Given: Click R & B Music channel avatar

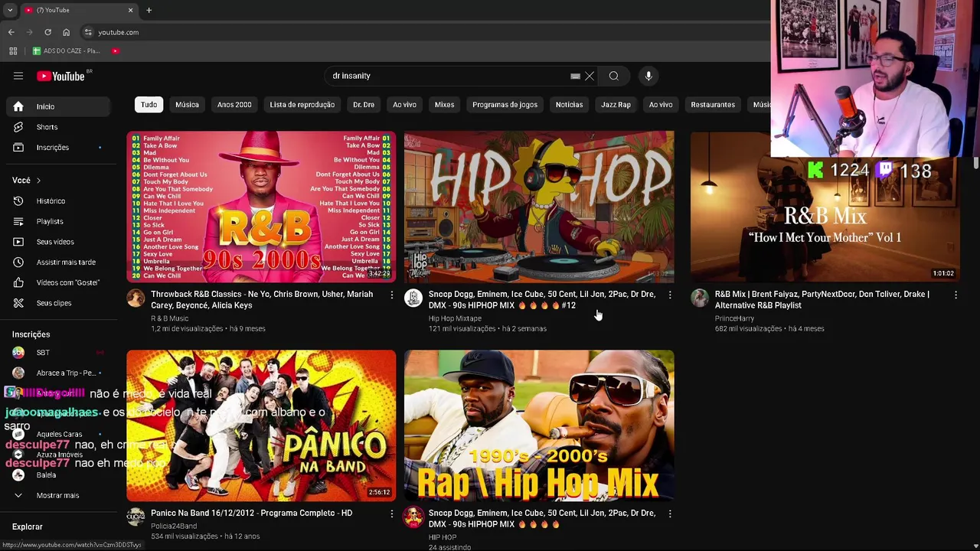Looking at the screenshot, I should coord(136,298).
